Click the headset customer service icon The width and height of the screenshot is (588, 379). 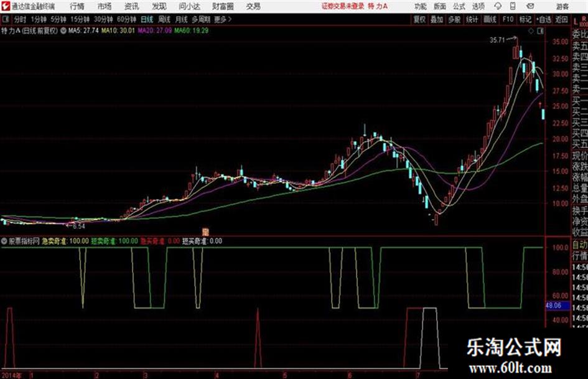click(x=498, y=6)
